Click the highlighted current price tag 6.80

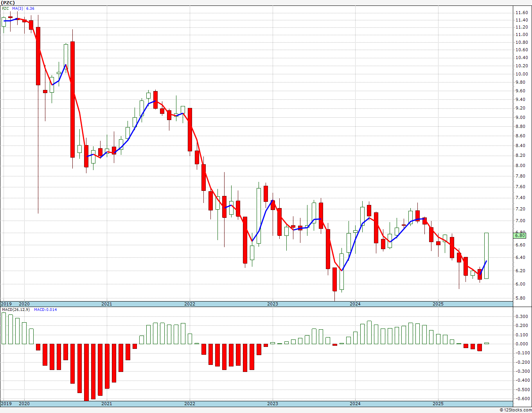[x=520, y=235]
